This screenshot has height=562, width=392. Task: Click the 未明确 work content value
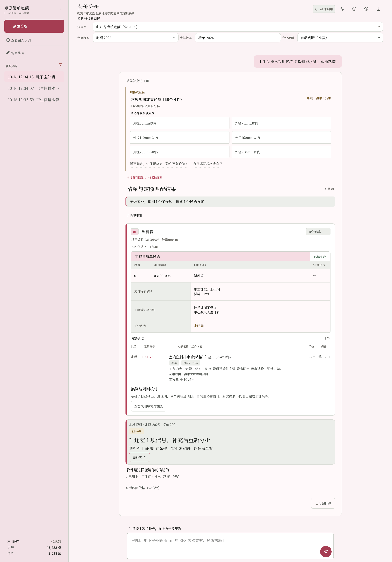click(x=199, y=326)
